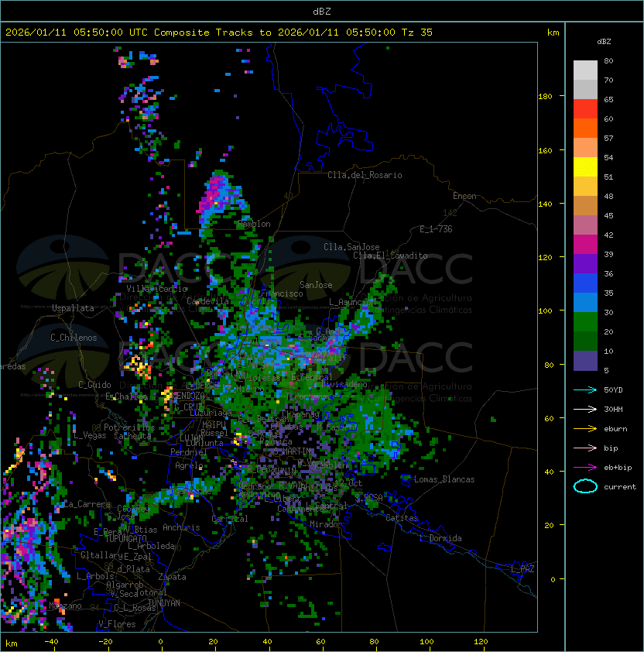Pick the dark orange swatch in the dBZ scale

tap(585, 128)
